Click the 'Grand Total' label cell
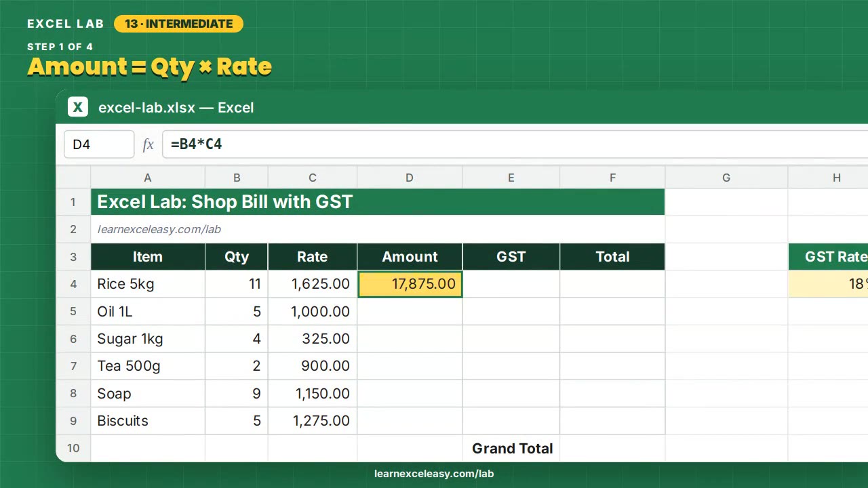The height and width of the screenshot is (488, 868). pos(511,448)
